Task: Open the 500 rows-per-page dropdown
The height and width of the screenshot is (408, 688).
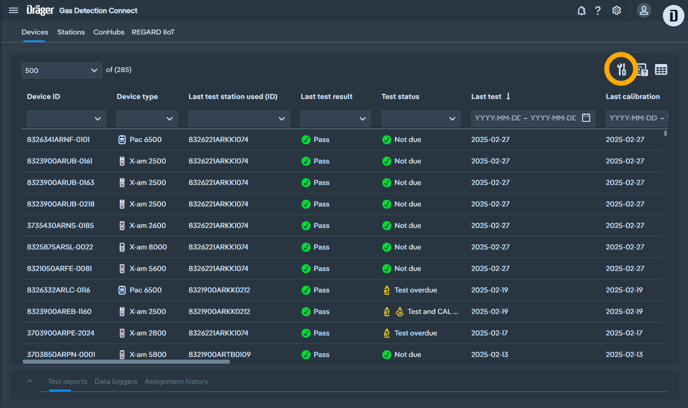Action: (x=61, y=70)
